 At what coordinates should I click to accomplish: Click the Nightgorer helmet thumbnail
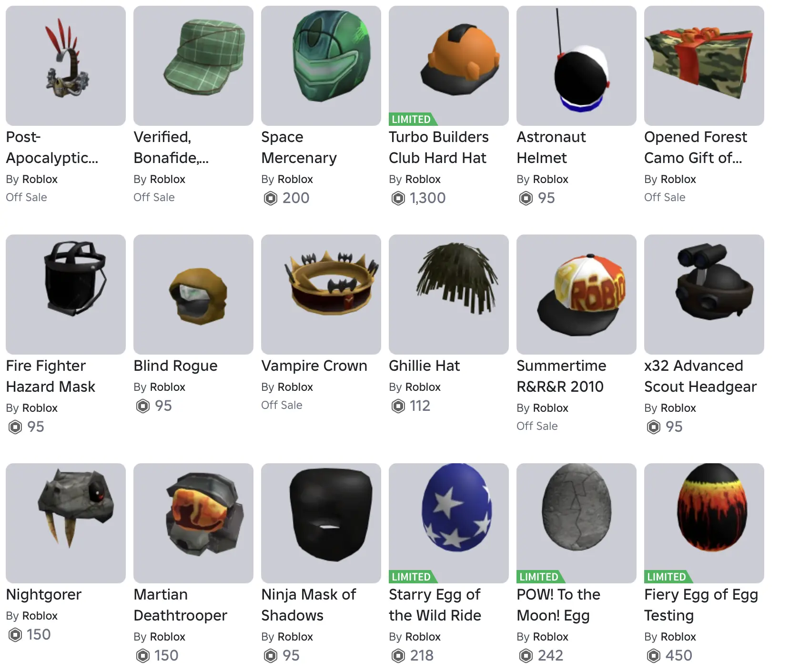66,523
